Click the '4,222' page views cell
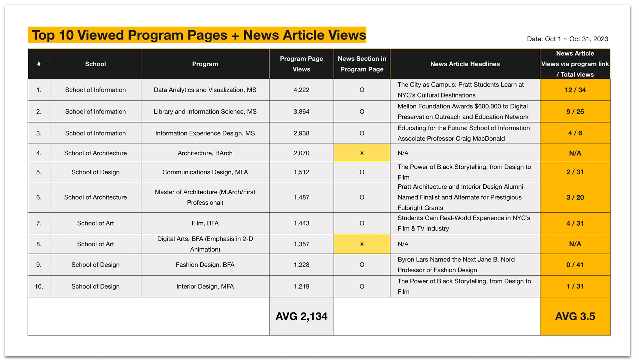Viewport: 639px width, 364px height. [x=301, y=90]
